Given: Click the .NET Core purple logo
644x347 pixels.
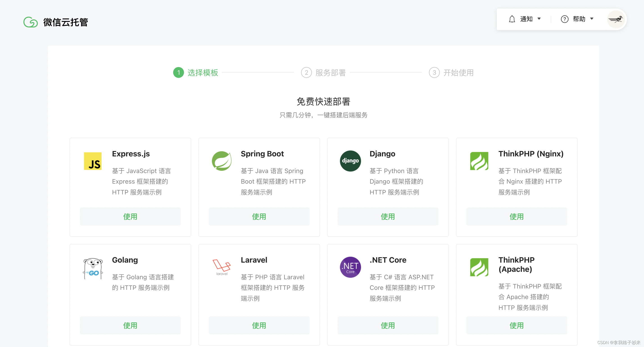Looking at the screenshot, I should [x=350, y=267].
